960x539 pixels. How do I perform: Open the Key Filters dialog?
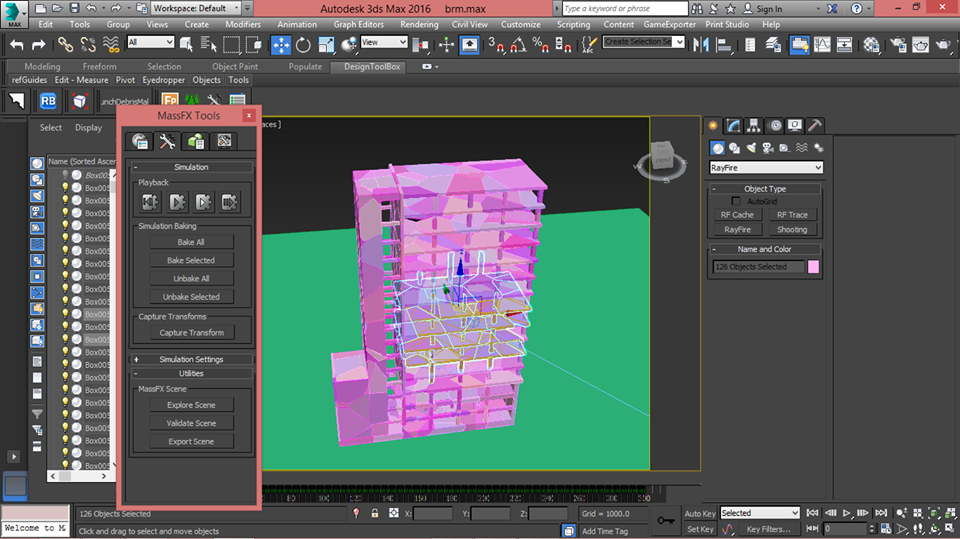point(768,529)
